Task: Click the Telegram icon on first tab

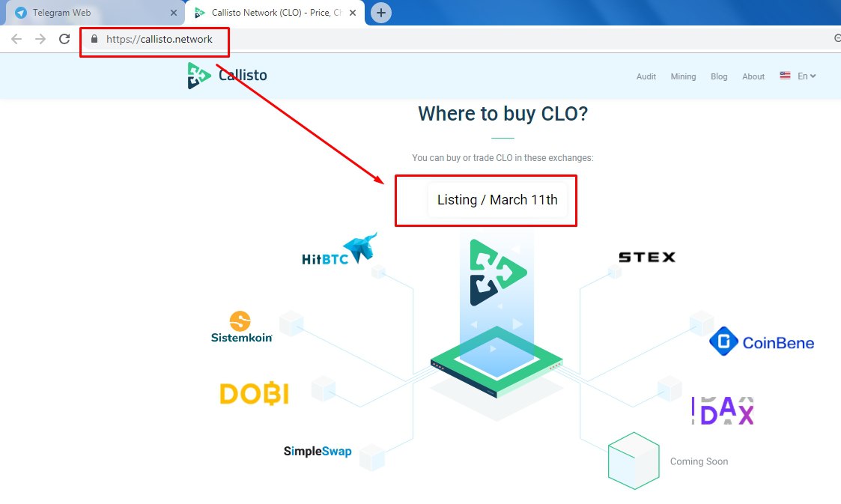Action: click(21, 13)
